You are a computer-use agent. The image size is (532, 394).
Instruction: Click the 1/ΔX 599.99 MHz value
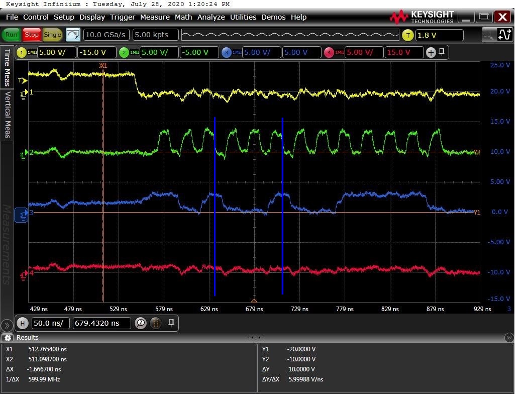pyautogui.click(x=44, y=379)
